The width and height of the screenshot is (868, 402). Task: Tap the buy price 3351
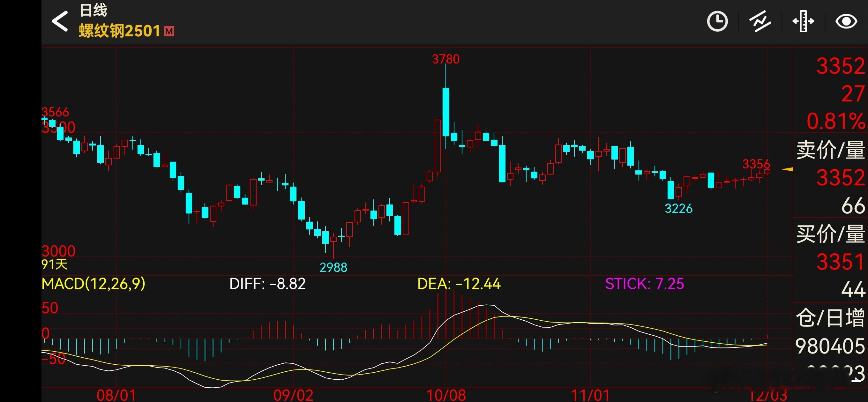(841, 262)
